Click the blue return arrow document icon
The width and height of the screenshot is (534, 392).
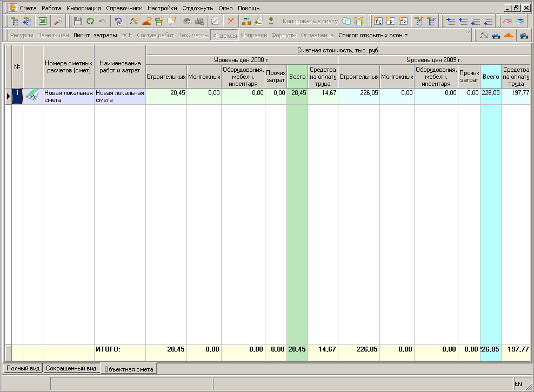click(x=118, y=21)
